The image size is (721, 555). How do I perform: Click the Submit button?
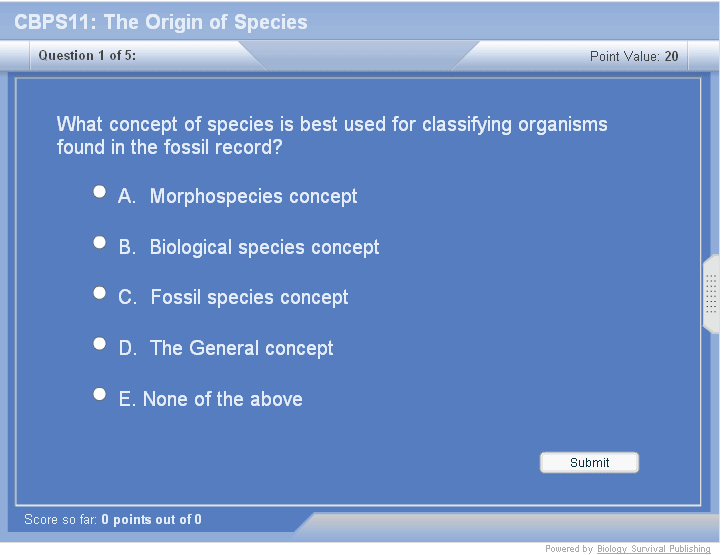(x=589, y=462)
